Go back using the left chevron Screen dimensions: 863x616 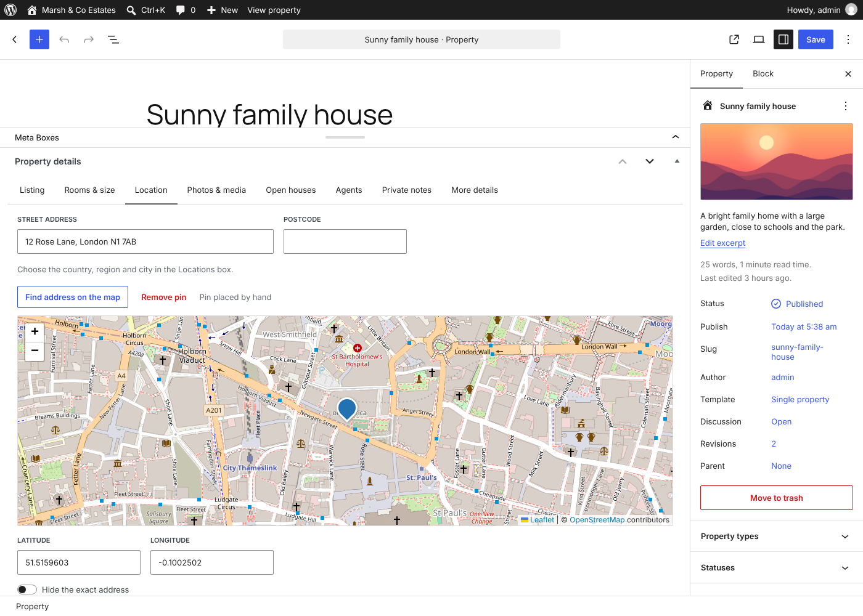coord(15,39)
